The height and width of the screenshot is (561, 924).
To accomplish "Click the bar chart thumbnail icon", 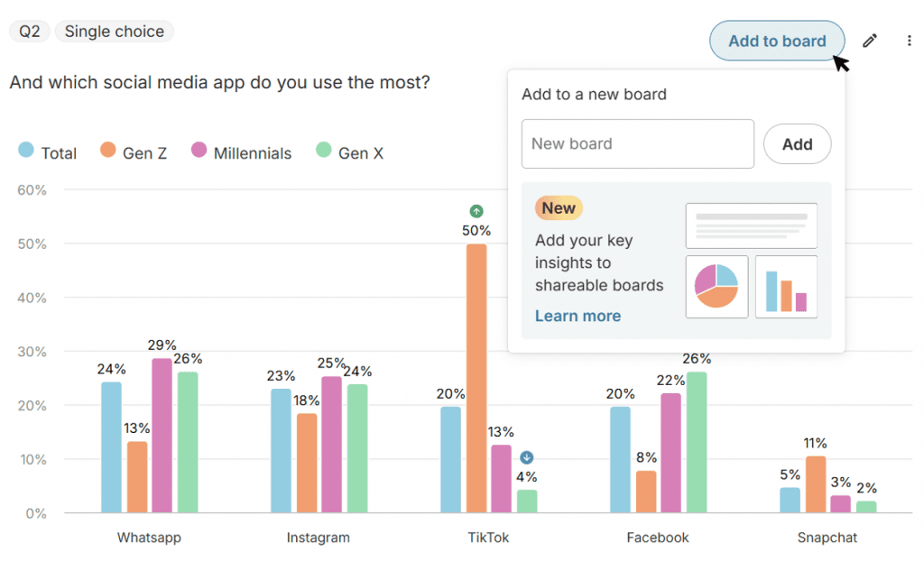I will (x=786, y=287).
